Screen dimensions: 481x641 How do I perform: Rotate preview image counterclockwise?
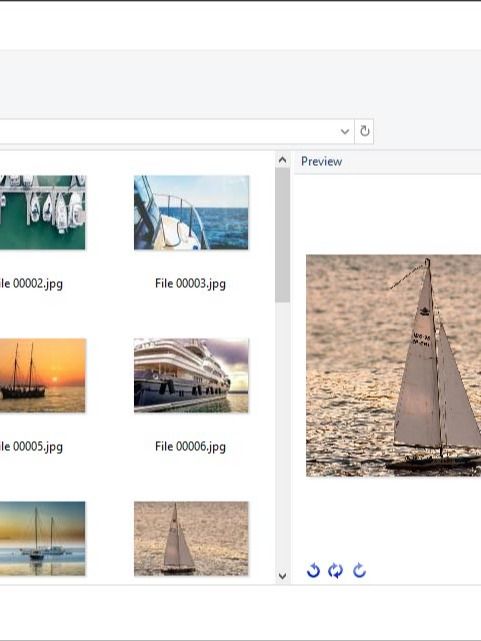[313, 570]
